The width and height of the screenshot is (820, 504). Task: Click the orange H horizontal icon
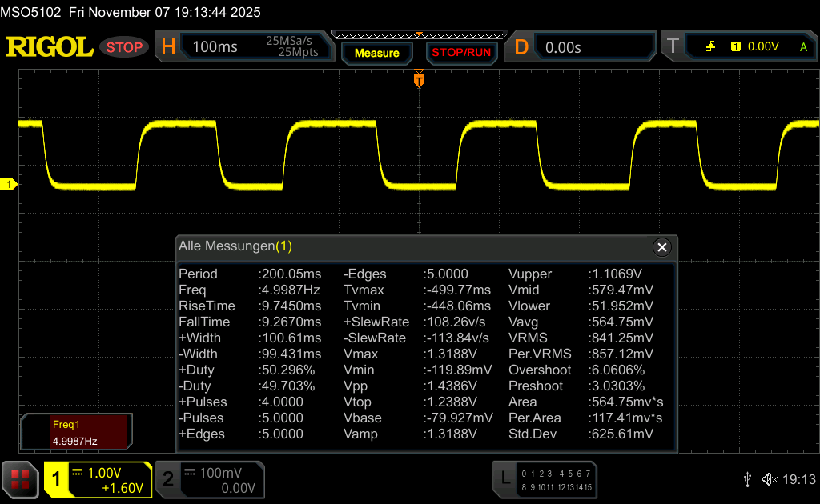coord(168,47)
